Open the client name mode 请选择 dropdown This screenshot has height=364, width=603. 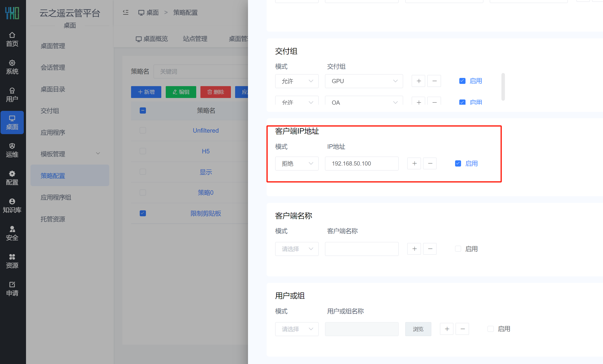[297, 249]
